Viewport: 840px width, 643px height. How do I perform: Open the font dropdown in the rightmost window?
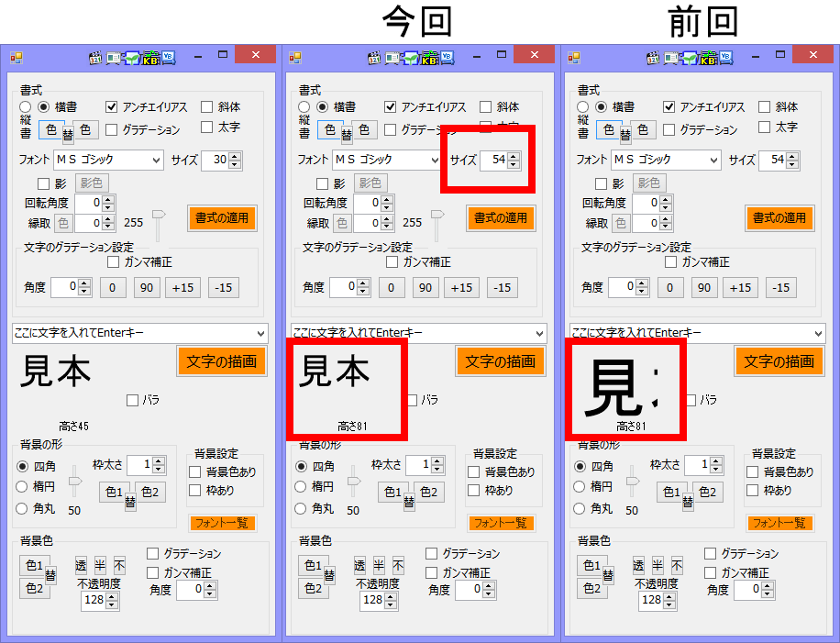[714, 160]
